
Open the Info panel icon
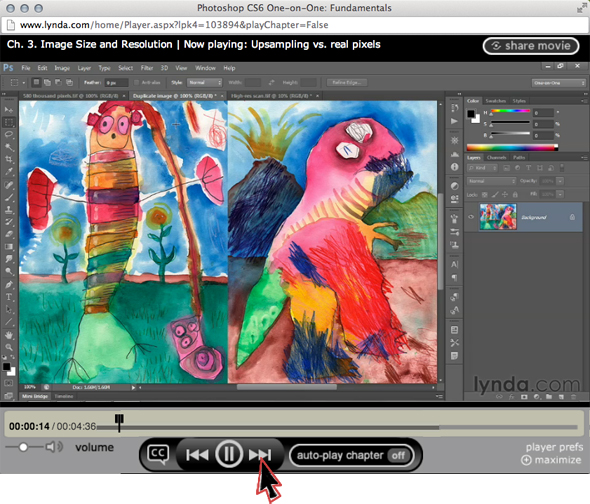pos(455,167)
